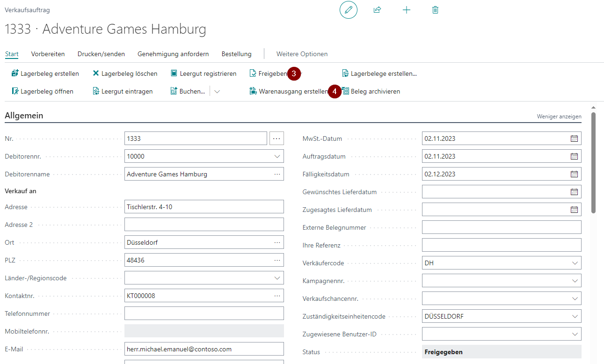Click the Externe Belegnummer input field
604x364 pixels.
501,227
